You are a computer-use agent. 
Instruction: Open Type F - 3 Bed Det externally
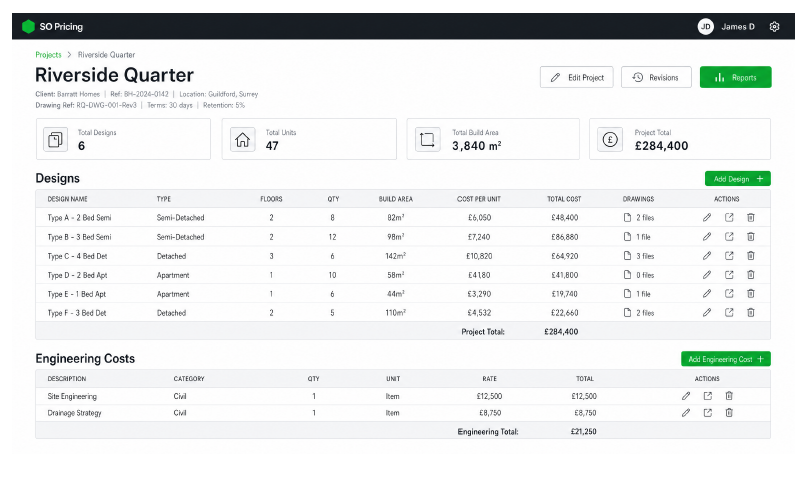729,313
